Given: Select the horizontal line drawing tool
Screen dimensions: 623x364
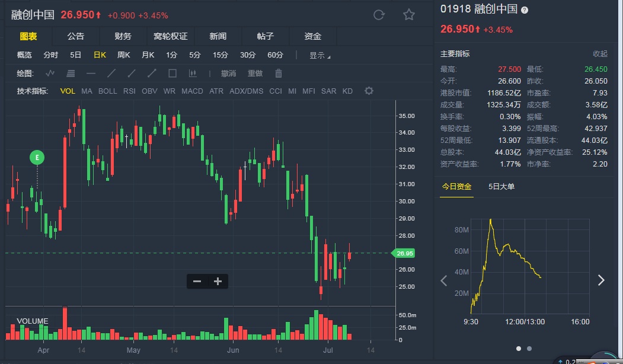Looking at the screenshot, I should point(91,74).
